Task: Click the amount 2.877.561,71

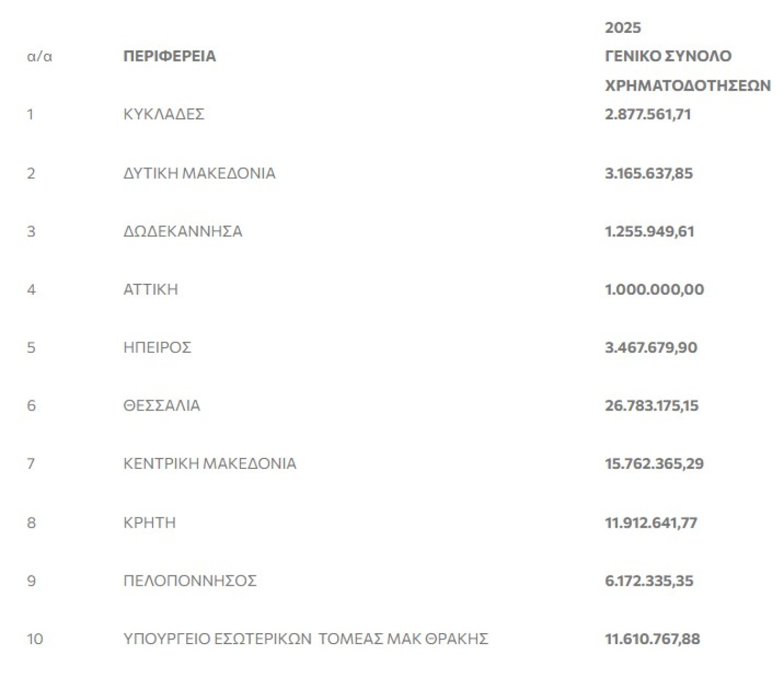Action: coord(647,114)
